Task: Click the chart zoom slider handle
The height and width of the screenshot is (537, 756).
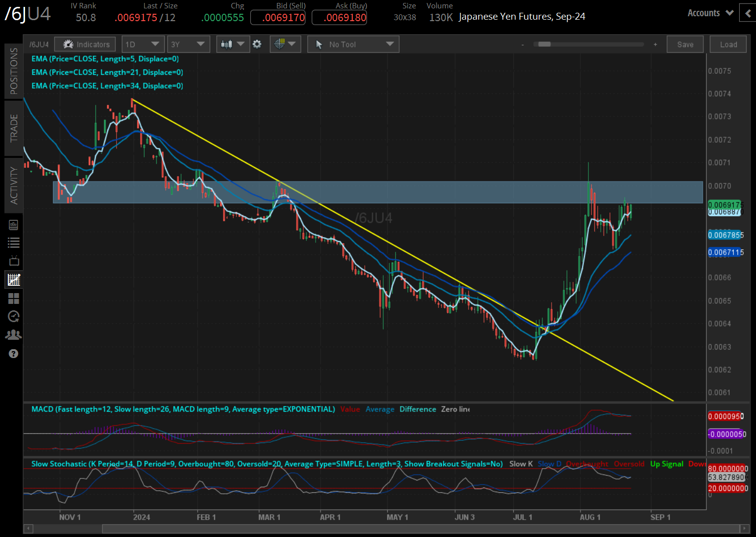Action: pyautogui.click(x=544, y=44)
